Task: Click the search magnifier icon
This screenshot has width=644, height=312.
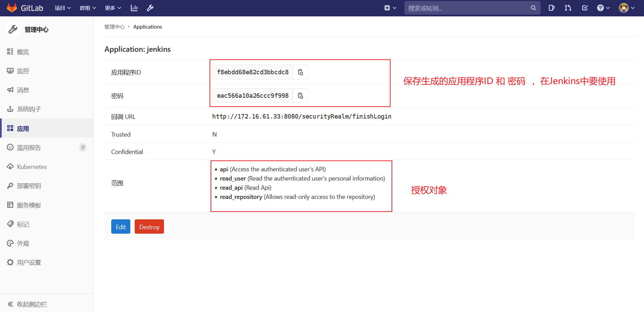Action: 533,8
